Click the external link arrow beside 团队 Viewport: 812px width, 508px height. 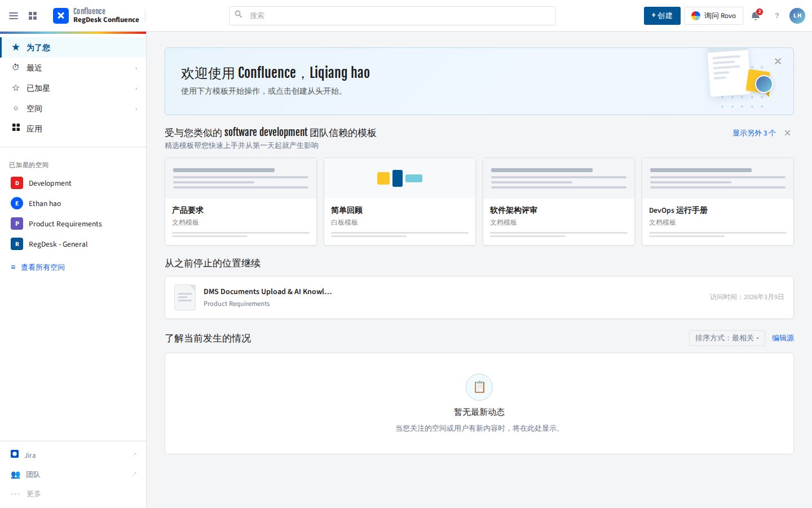pyautogui.click(x=134, y=474)
